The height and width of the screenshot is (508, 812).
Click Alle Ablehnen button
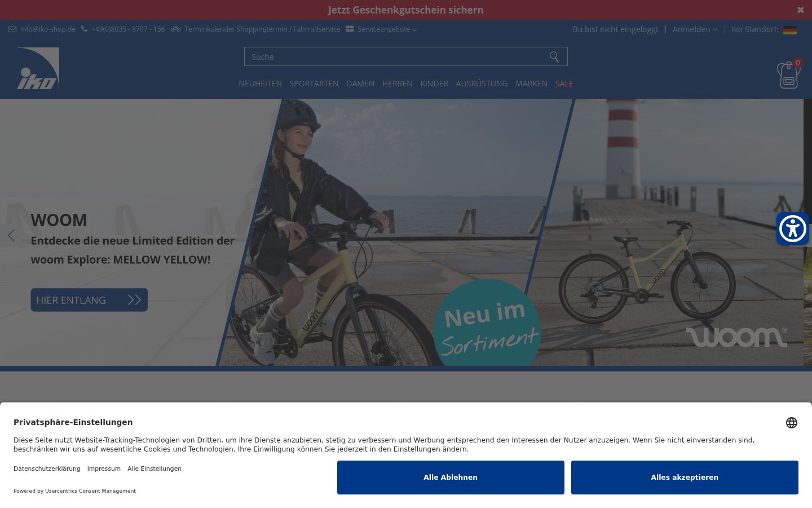[x=451, y=478]
